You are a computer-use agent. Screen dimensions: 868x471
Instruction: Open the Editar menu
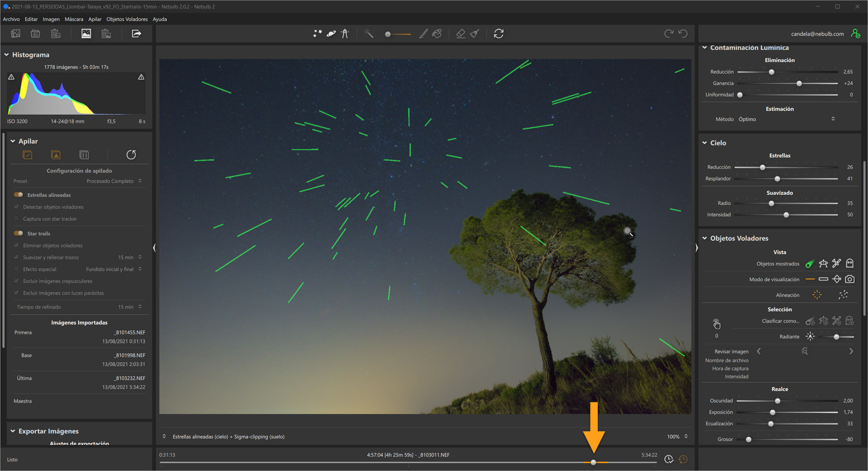[x=31, y=19]
